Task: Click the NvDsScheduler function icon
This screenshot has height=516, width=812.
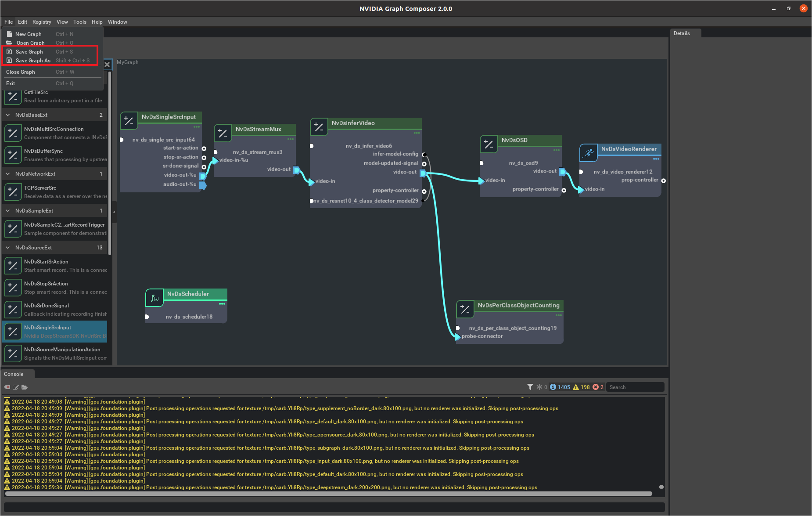Action: (154, 298)
